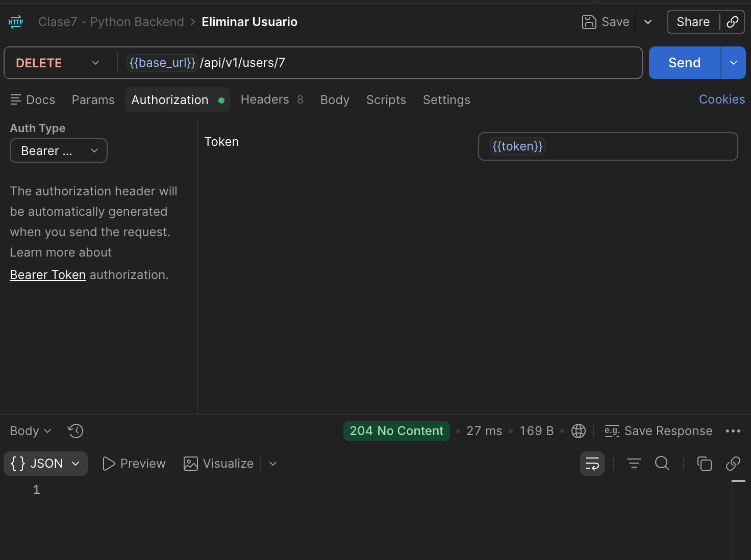751x560 pixels.
Task: Toggle word wrap in response
Action: tap(592, 464)
